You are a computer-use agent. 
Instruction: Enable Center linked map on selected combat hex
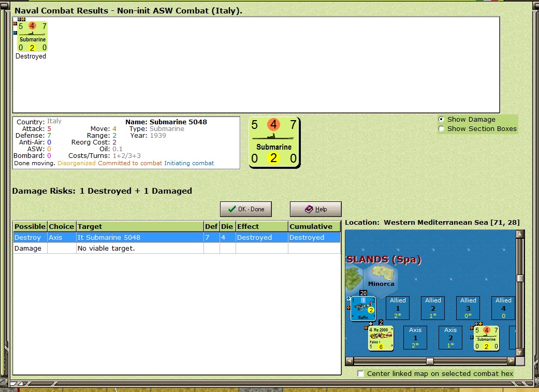(x=360, y=373)
